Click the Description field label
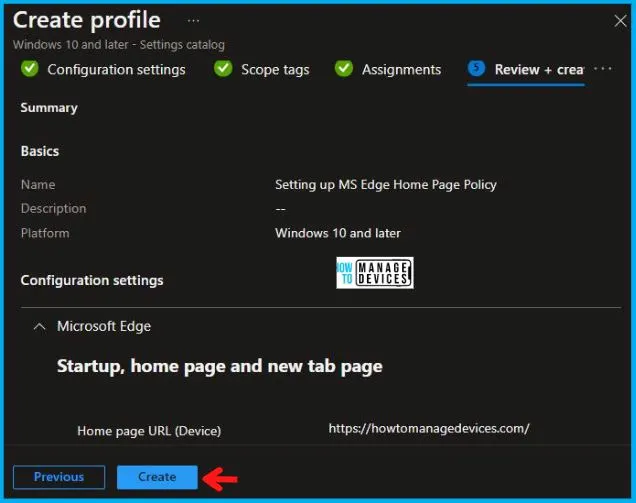Image resolution: width=636 pixels, height=503 pixels. pos(54,209)
